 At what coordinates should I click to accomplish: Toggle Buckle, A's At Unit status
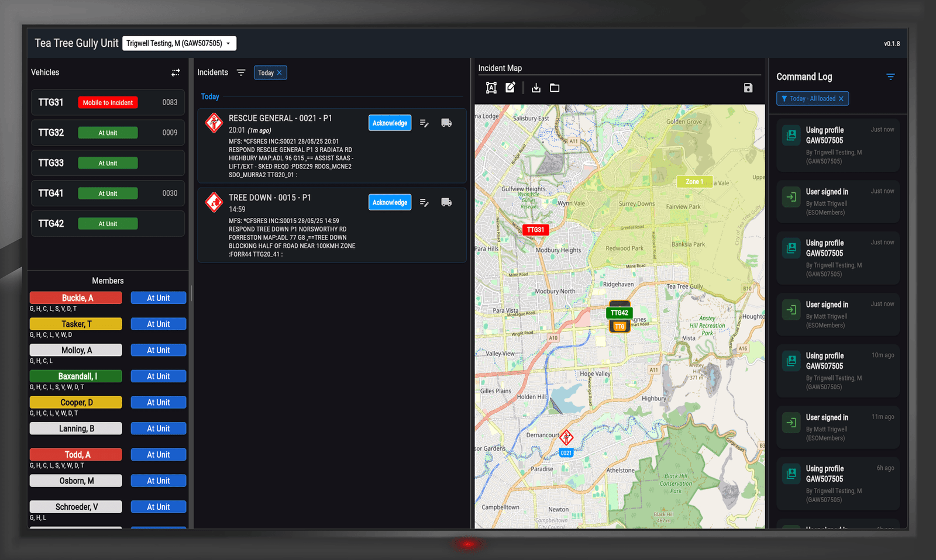click(158, 298)
